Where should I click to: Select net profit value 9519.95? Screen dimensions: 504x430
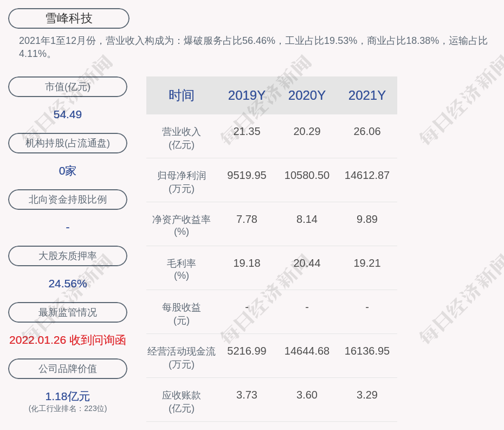[x=247, y=176]
